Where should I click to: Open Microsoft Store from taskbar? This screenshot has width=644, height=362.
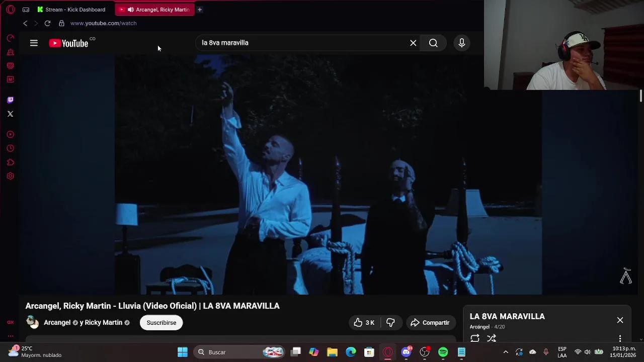(x=369, y=352)
